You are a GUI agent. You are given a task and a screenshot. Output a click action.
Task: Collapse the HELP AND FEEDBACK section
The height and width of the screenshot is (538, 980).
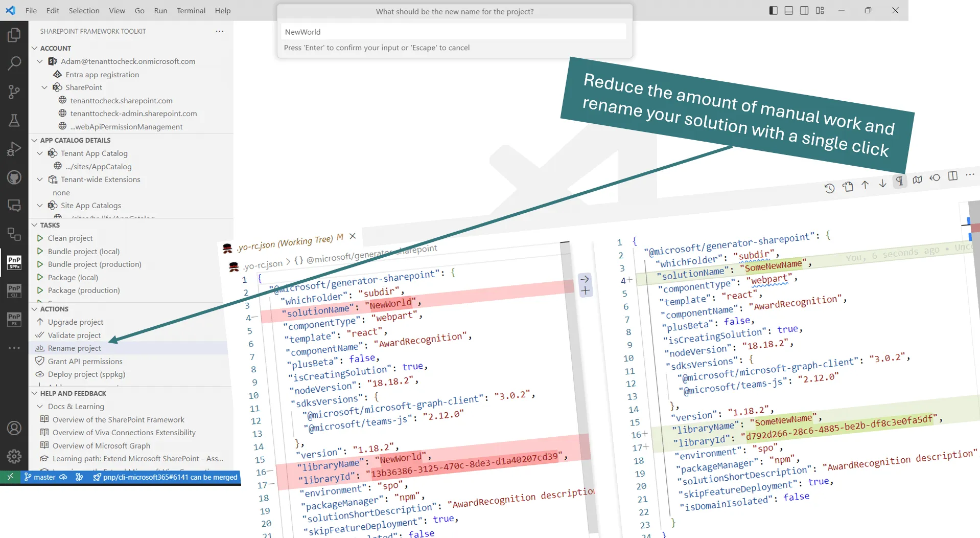point(35,393)
